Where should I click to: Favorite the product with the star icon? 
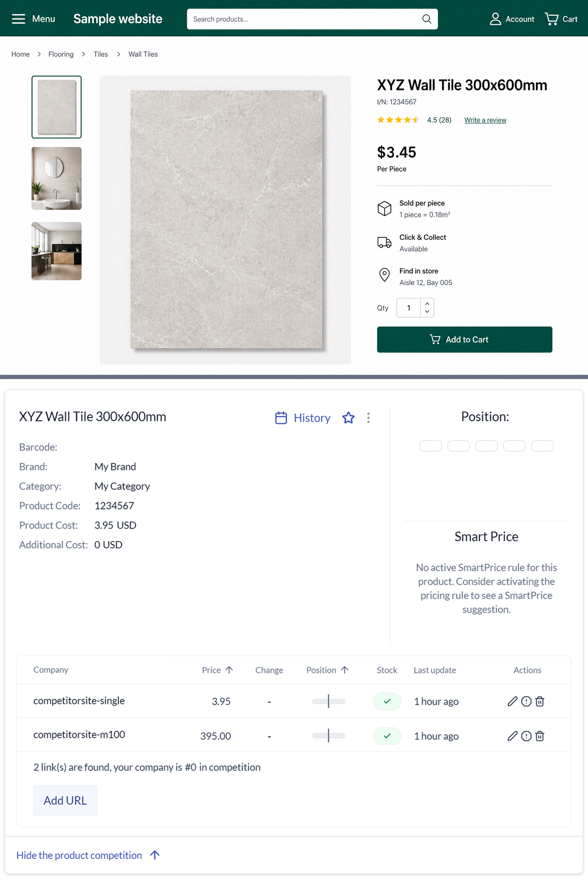[x=348, y=418]
